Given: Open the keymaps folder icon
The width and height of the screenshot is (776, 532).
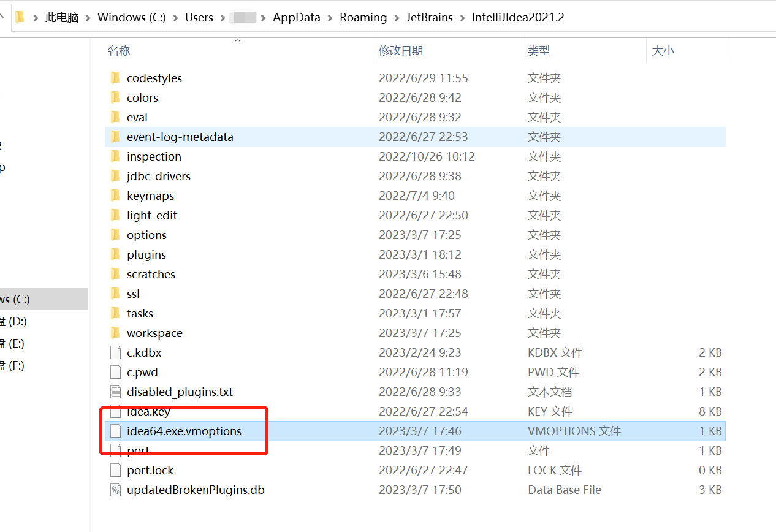Looking at the screenshot, I should tap(116, 196).
